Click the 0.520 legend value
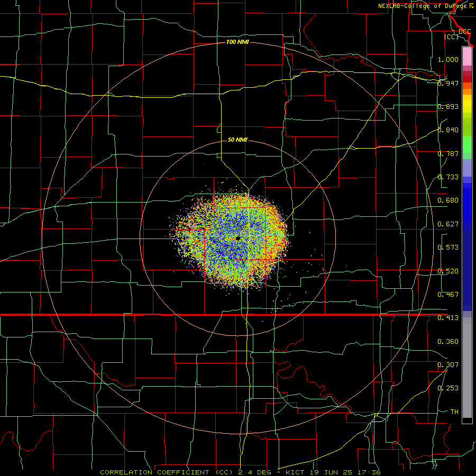The height and width of the screenshot is (476, 476). pyautogui.click(x=448, y=271)
